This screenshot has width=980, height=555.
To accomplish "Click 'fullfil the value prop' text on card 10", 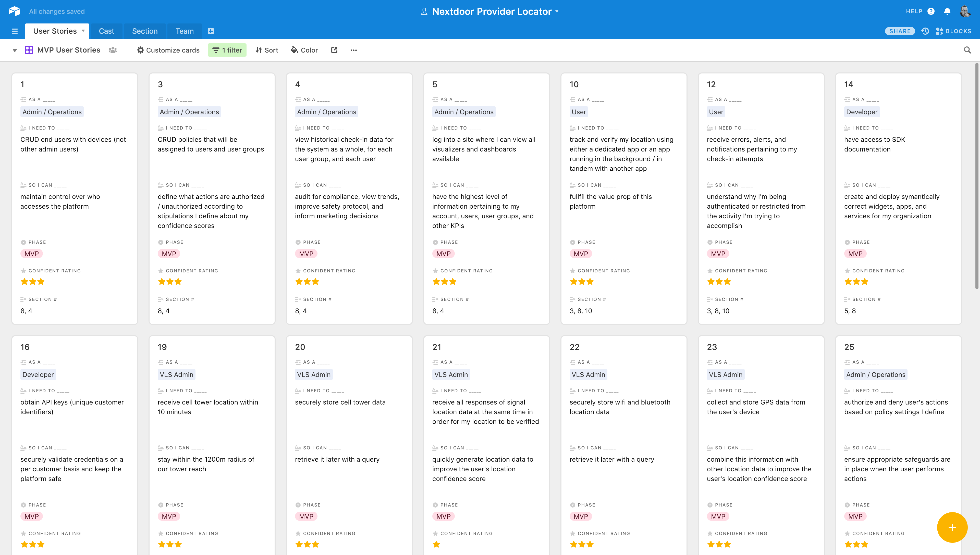I will [610, 201].
